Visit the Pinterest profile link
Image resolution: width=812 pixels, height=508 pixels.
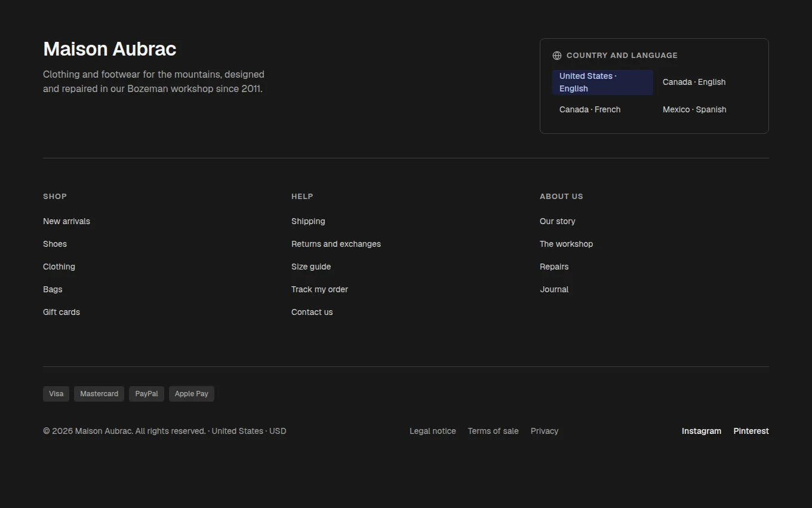pos(751,431)
